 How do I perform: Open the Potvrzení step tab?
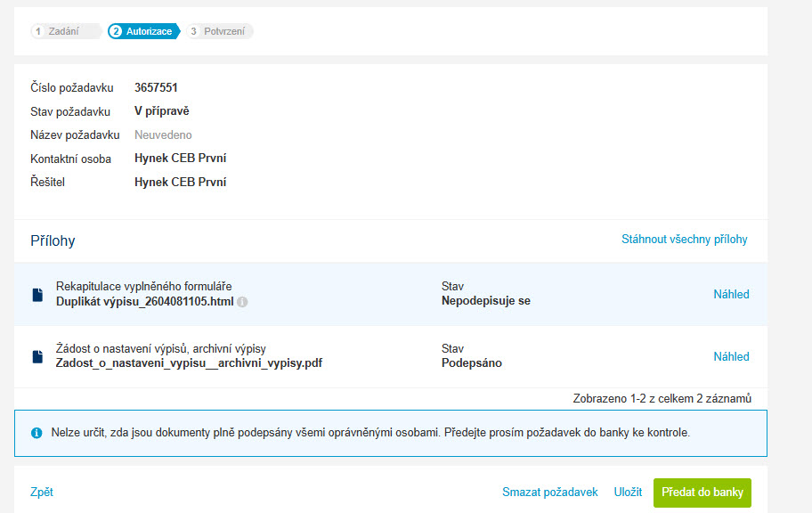pyautogui.click(x=220, y=31)
